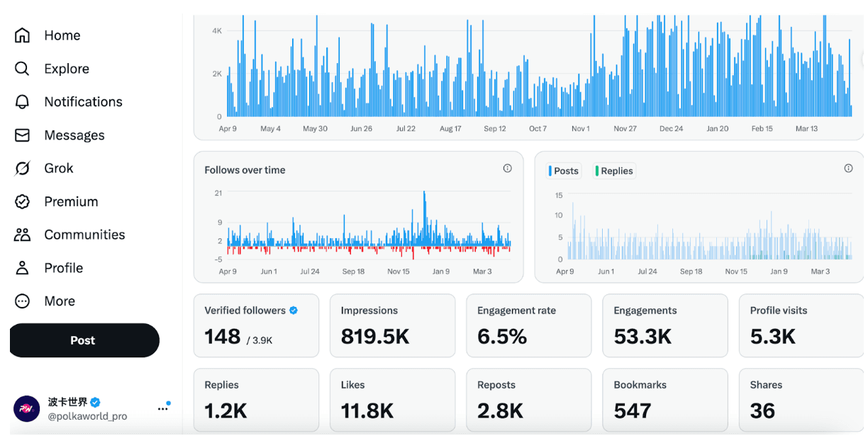Click the Notifications bell icon
The image size is (868, 441).
(x=23, y=102)
